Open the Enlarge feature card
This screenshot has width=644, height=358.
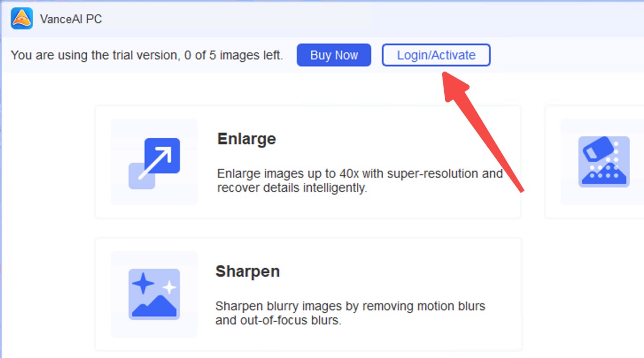click(307, 161)
